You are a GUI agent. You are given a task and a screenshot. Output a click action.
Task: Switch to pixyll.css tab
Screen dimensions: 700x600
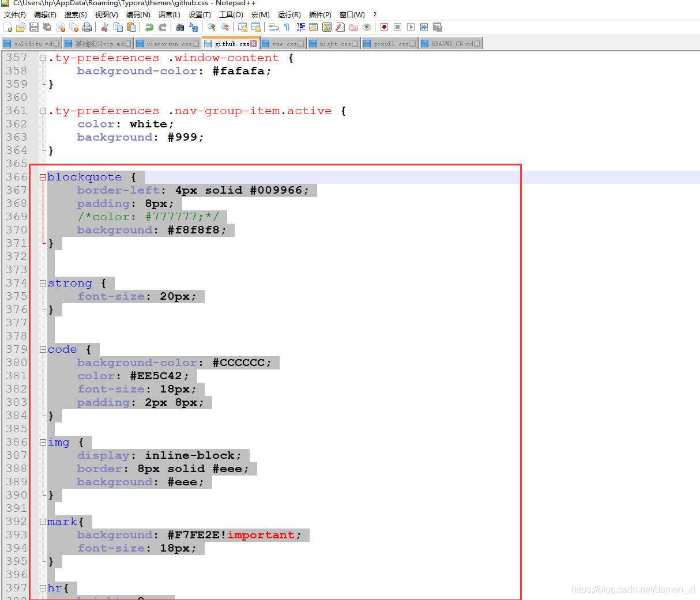click(x=390, y=44)
